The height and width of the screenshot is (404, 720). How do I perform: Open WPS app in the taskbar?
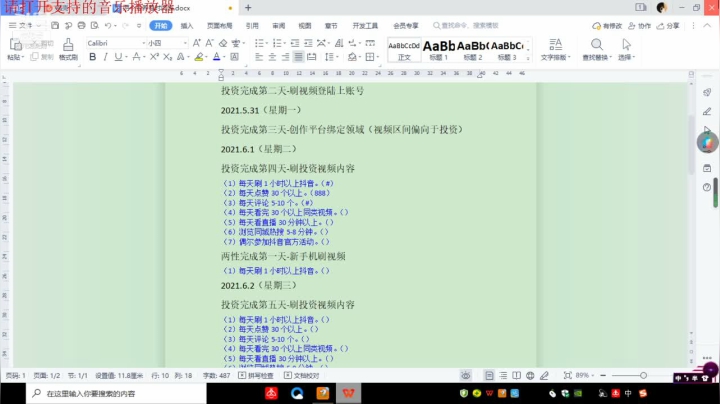point(349,393)
